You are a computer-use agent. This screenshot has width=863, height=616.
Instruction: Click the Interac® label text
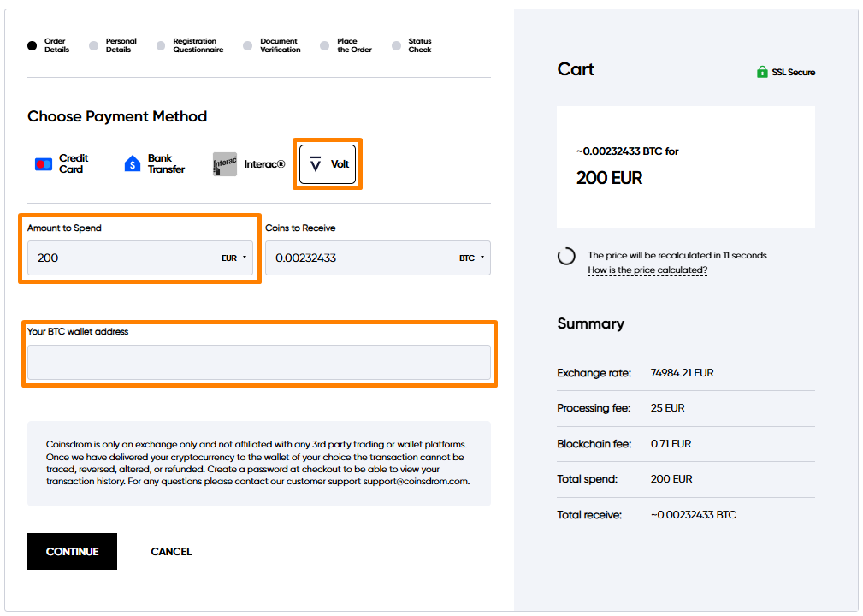point(265,164)
